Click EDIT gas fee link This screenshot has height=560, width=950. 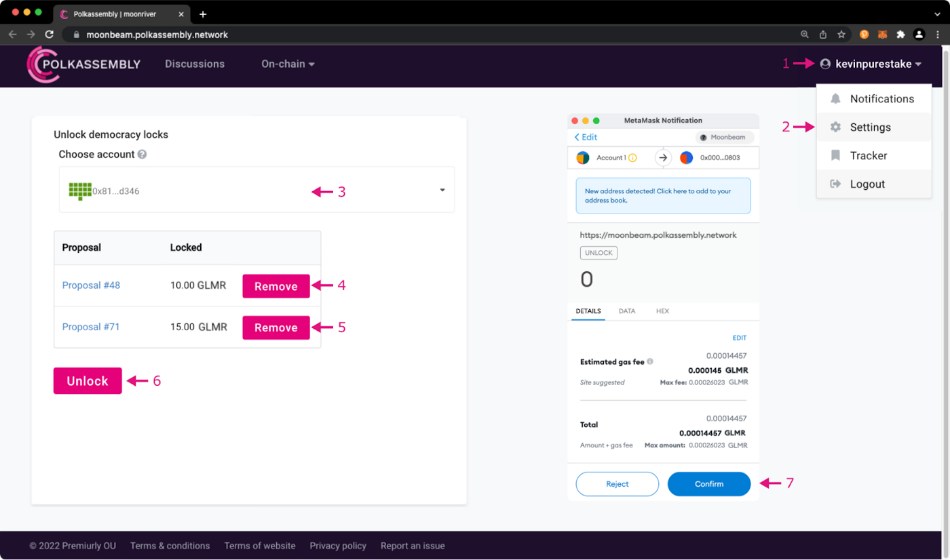coord(740,338)
